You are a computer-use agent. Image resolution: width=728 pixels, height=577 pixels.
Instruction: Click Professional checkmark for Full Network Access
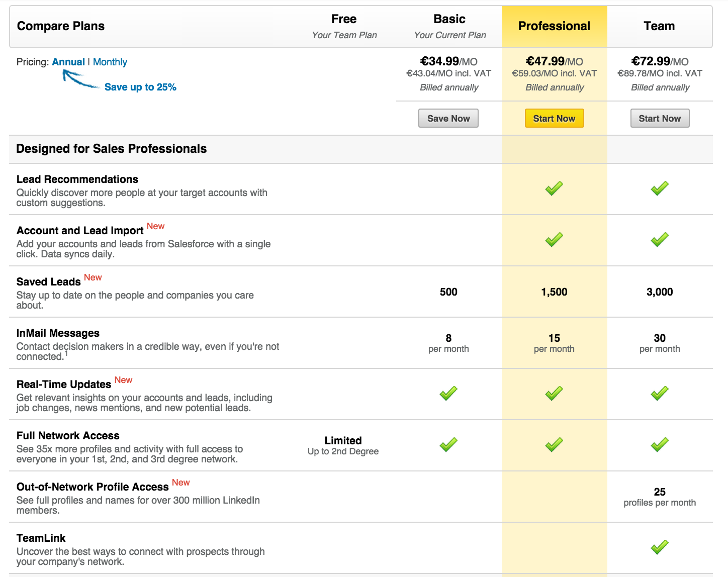pos(554,445)
